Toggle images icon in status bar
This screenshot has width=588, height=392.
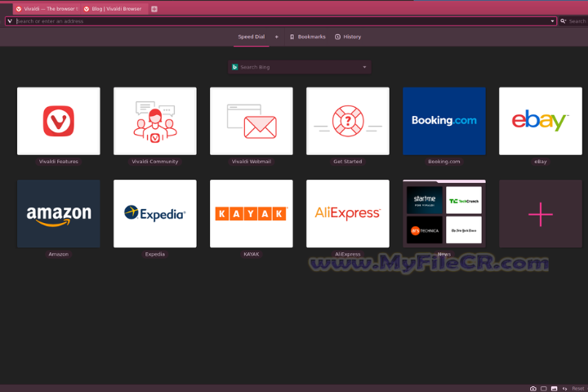pos(554,389)
